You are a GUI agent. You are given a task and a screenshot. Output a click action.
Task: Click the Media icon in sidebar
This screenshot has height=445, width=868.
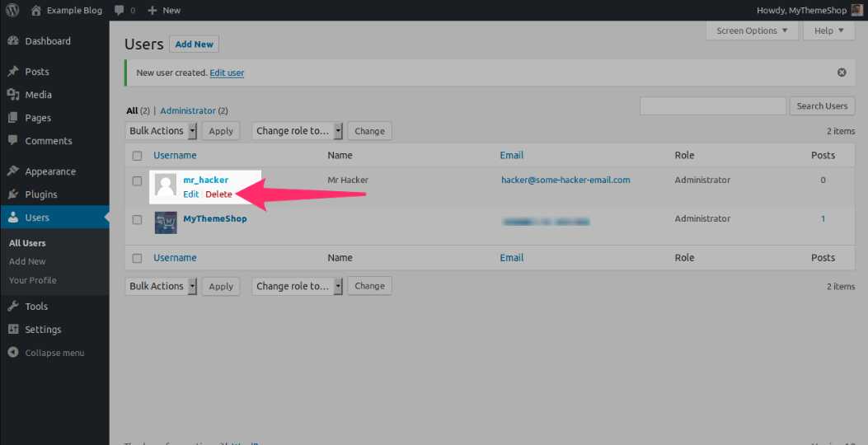click(x=13, y=95)
